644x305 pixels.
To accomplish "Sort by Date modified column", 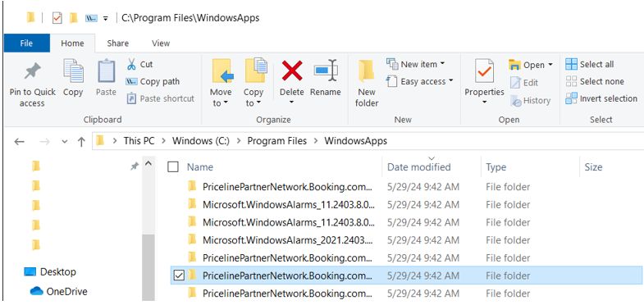I will click(x=419, y=167).
